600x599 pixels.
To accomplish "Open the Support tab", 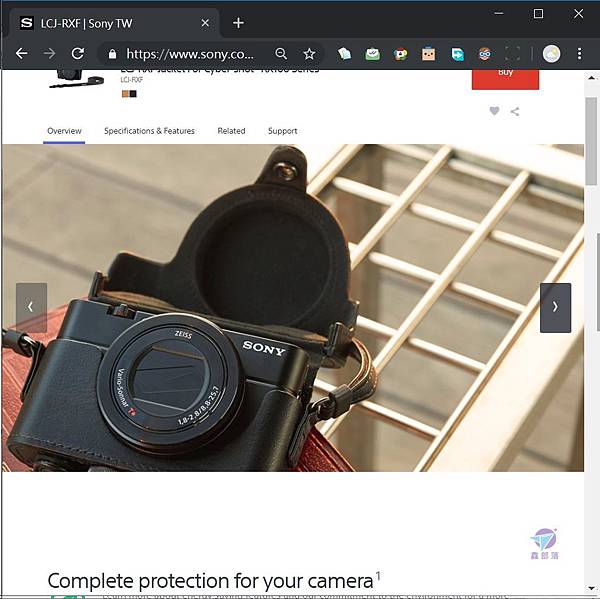I will (x=282, y=131).
